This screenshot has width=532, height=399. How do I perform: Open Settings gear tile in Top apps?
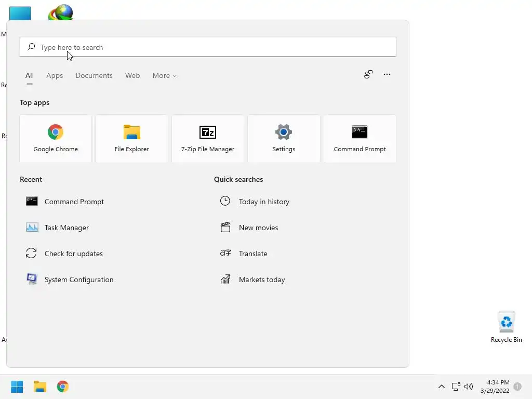[284, 139]
